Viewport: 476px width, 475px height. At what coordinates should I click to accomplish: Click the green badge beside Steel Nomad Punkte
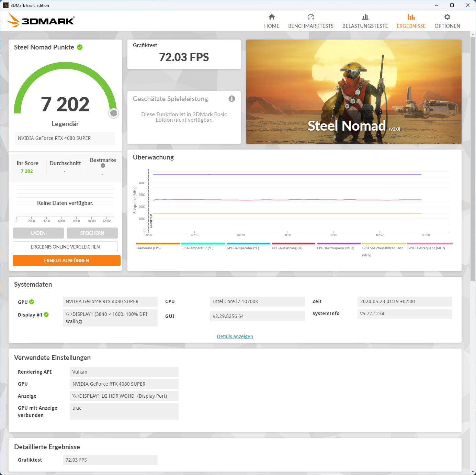tap(80, 47)
